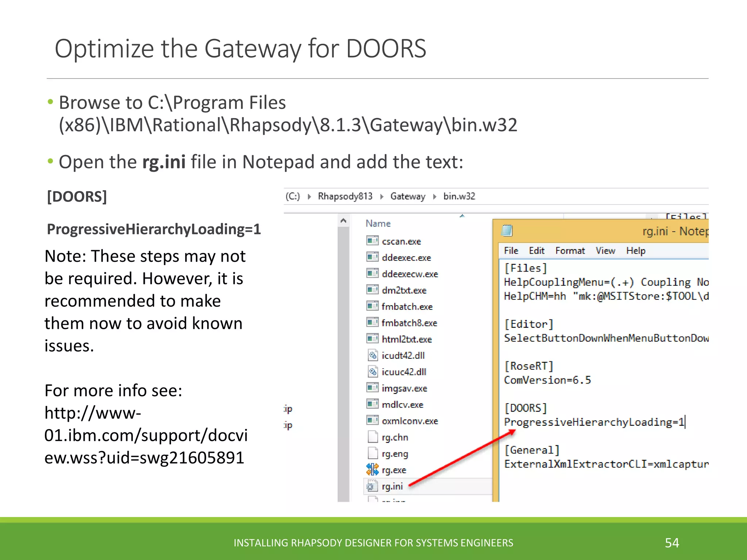Screen dimensions: 747x560
Task: Select the oxmlconv.exe file name
Action: pos(410,421)
